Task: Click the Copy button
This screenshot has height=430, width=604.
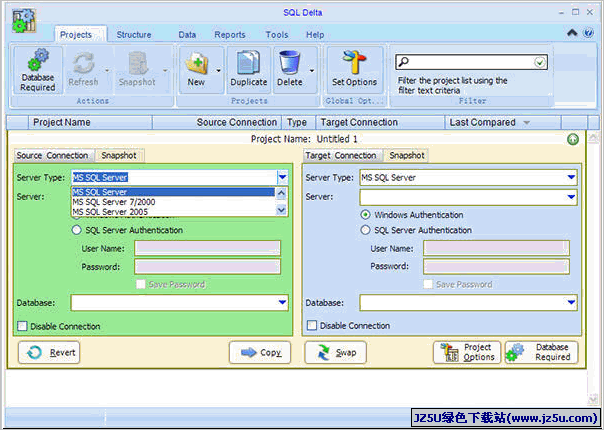Action: pos(260,352)
